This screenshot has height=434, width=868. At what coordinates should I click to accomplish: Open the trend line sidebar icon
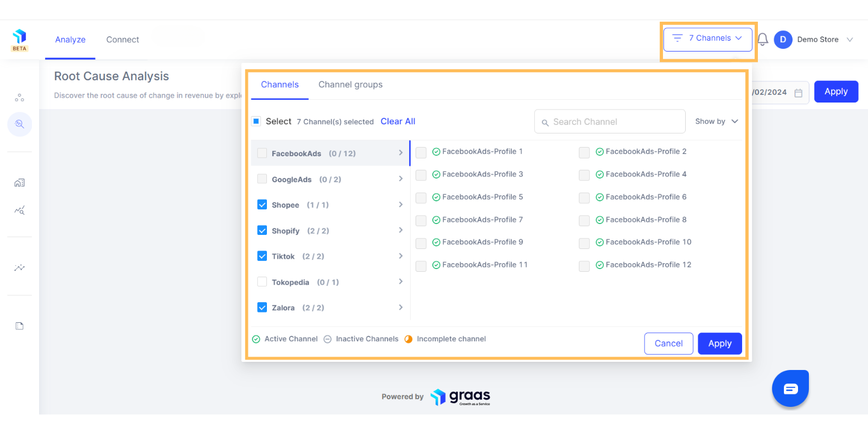20,267
